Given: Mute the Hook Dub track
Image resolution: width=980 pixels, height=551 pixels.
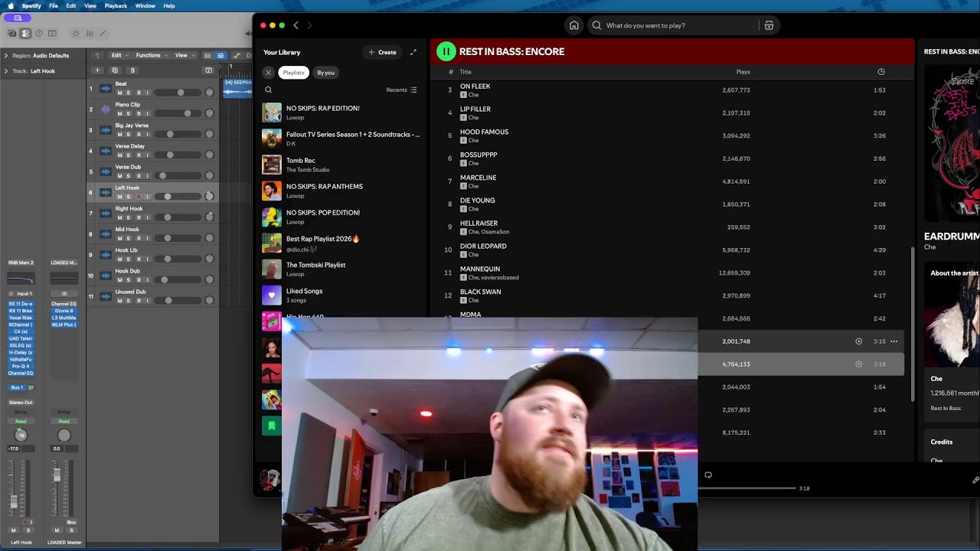Looking at the screenshot, I should (119, 280).
